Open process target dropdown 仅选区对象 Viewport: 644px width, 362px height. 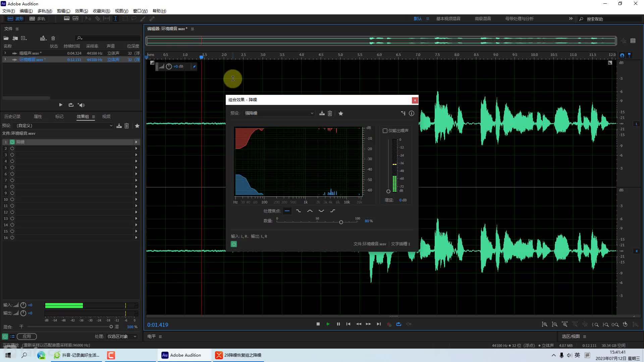[x=122, y=337]
